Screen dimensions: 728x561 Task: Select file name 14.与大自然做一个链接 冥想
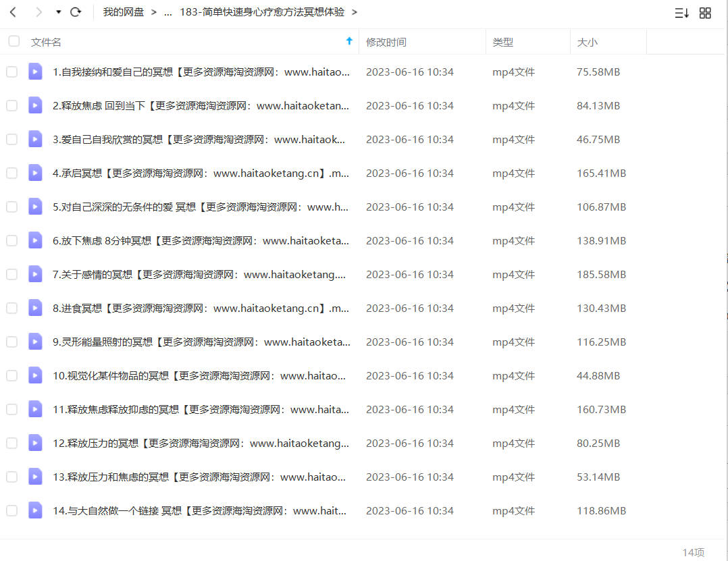click(x=199, y=511)
